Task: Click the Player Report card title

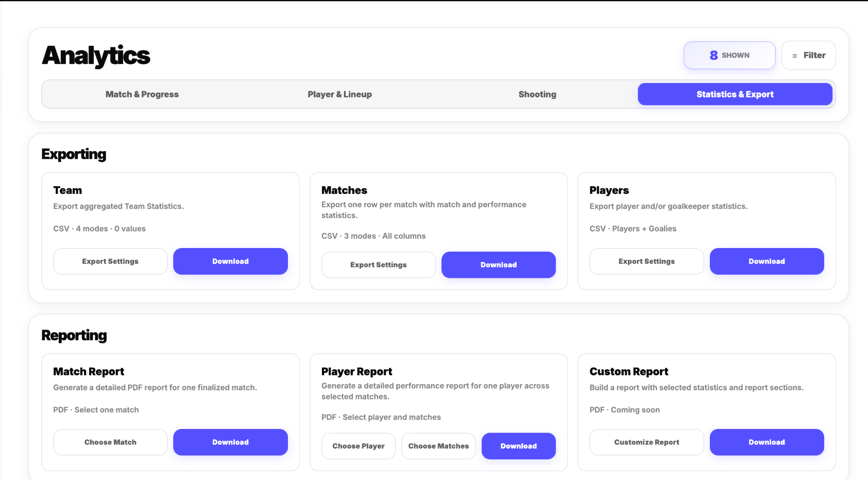Action: (x=356, y=372)
